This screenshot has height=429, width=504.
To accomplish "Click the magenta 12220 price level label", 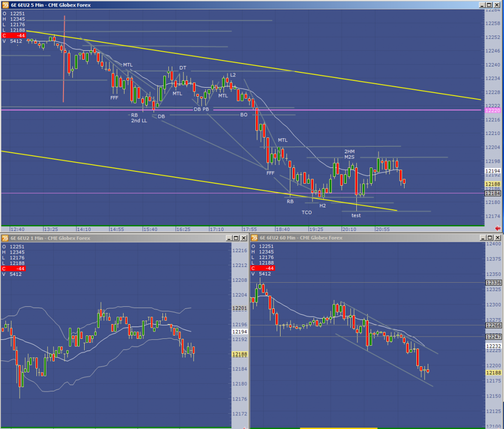I will pos(493,110).
